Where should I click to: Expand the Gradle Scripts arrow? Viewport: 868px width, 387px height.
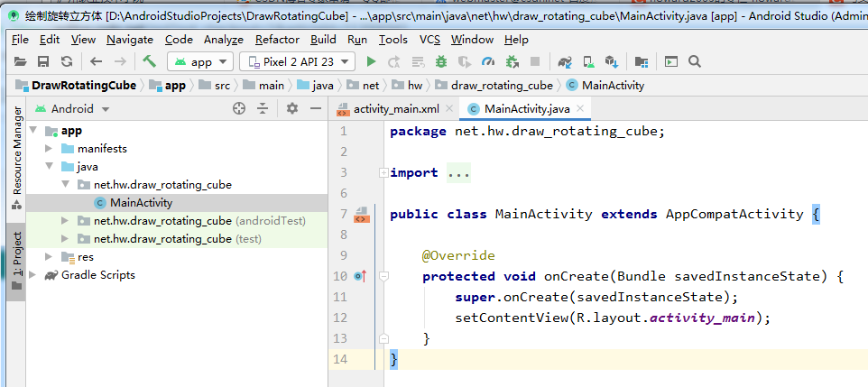click(32, 274)
